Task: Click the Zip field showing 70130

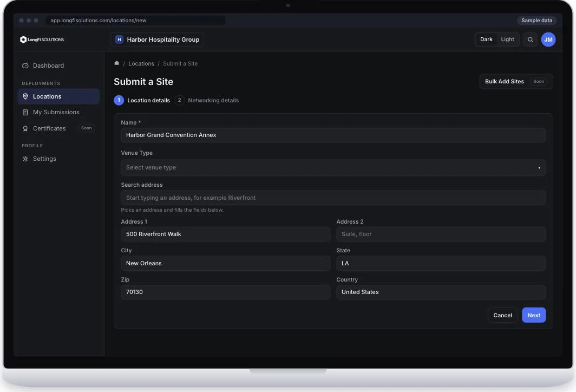Action: pos(225,292)
